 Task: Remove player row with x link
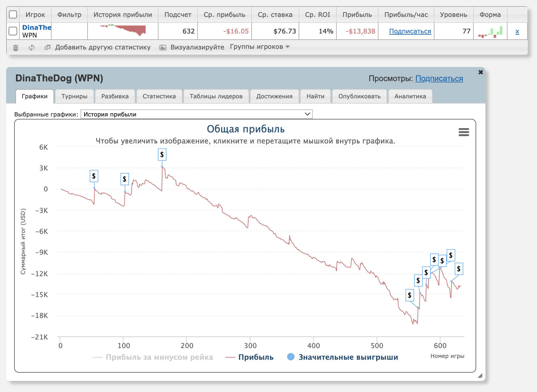point(517,31)
